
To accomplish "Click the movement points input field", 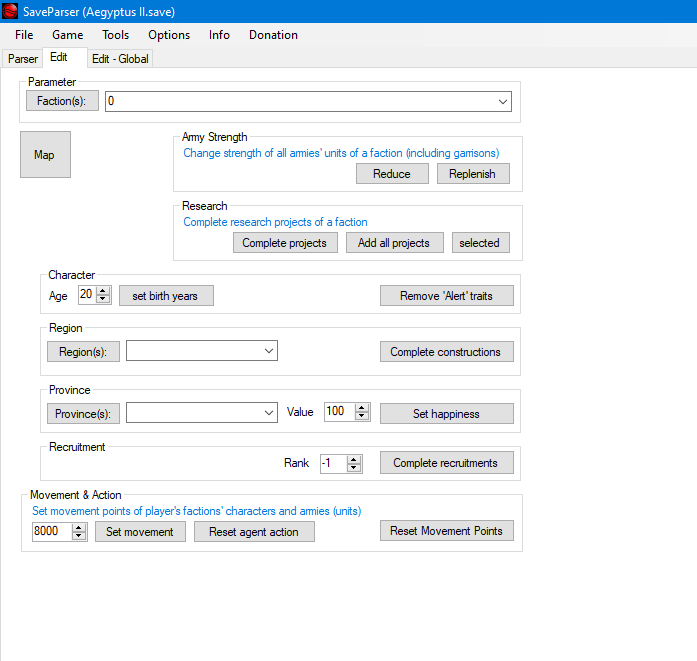I will click(x=51, y=532).
